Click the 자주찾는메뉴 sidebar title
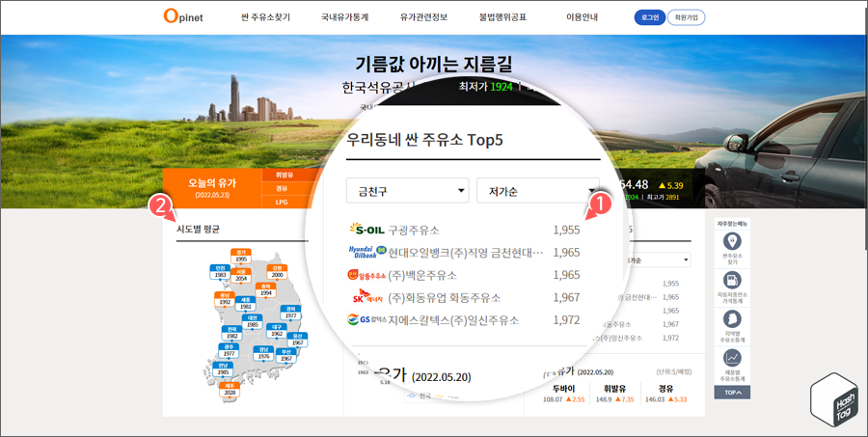 (732, 224)
